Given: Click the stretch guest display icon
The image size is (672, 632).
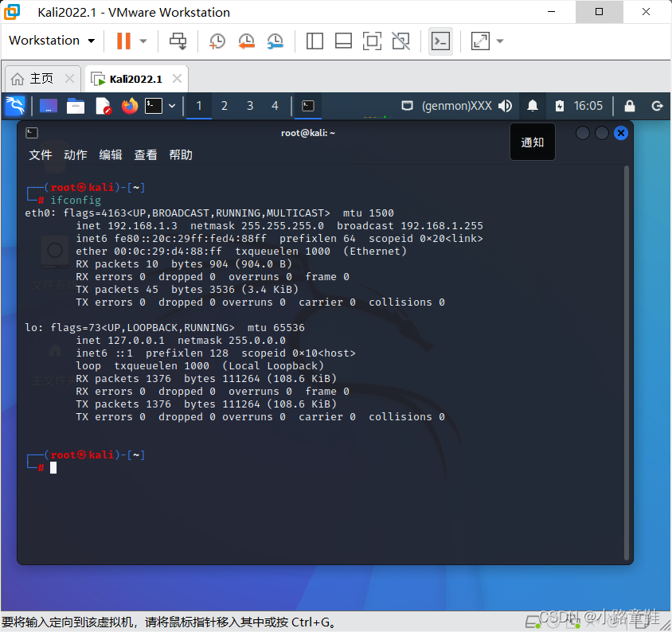Looking at the screenshot, I should [x=480, y=41].
